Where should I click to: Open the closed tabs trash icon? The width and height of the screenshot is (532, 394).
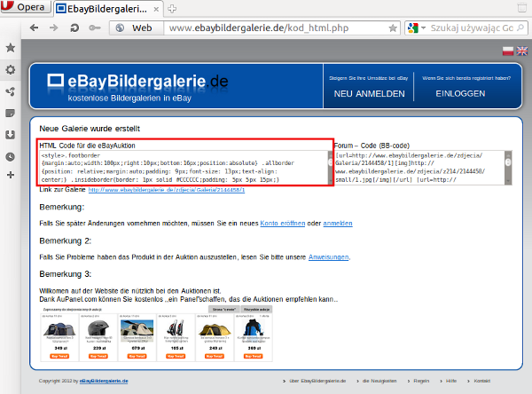521,8
